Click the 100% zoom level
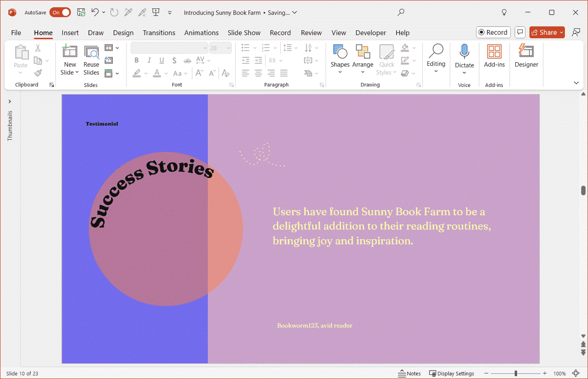 click(560, 374)
